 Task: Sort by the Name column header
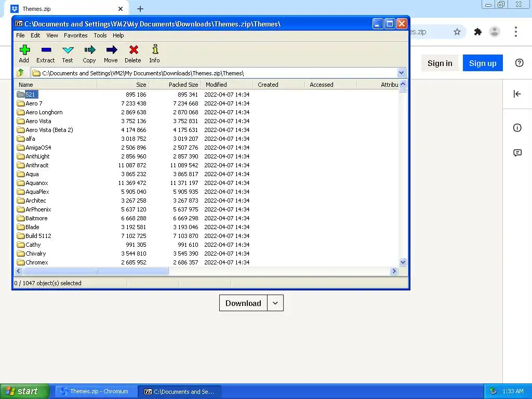tap(56, 85)
